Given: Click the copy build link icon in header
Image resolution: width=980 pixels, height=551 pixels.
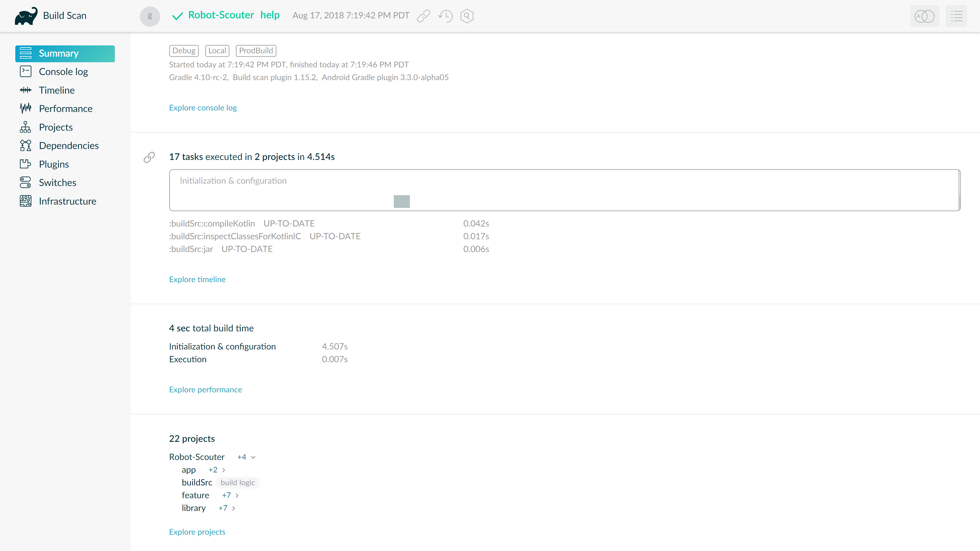Looking at the screenshot, I should pyautogui.click(x=423, y=16).
